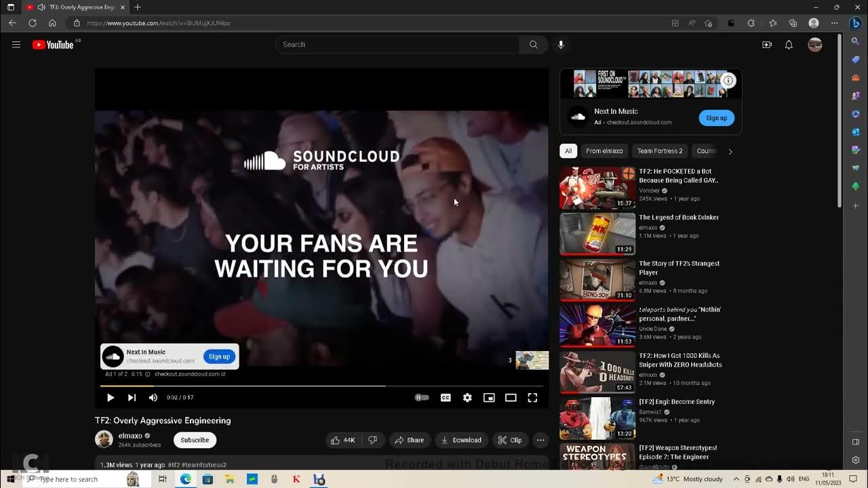Screen dimensions: 868x488
Task: Show more filter chips with the right arrow
Action: [x=730, y=151]
